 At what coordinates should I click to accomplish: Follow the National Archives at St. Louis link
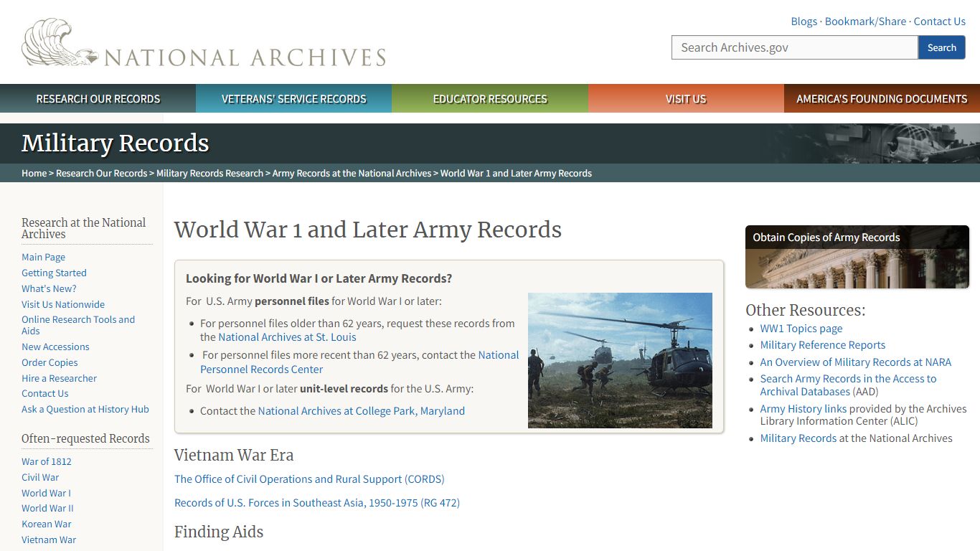(x=287, y=337)
